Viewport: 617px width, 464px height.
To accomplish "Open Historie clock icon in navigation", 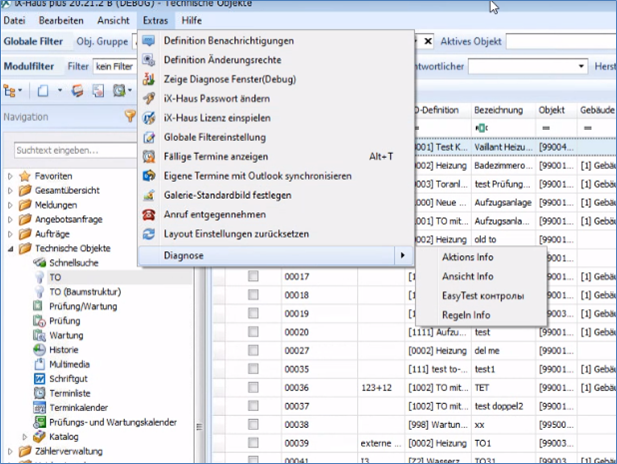I will tap(41, 351).
